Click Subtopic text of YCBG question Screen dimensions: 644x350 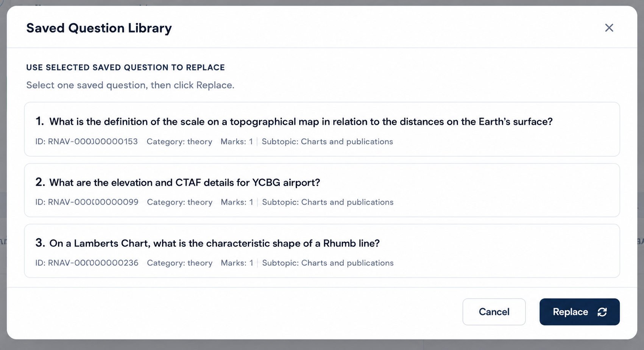point(327,202)
